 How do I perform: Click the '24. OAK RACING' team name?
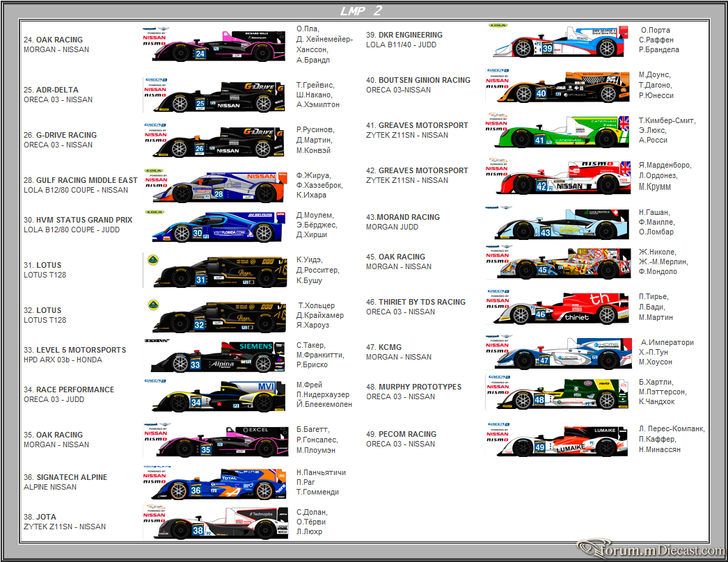(54, 40)
